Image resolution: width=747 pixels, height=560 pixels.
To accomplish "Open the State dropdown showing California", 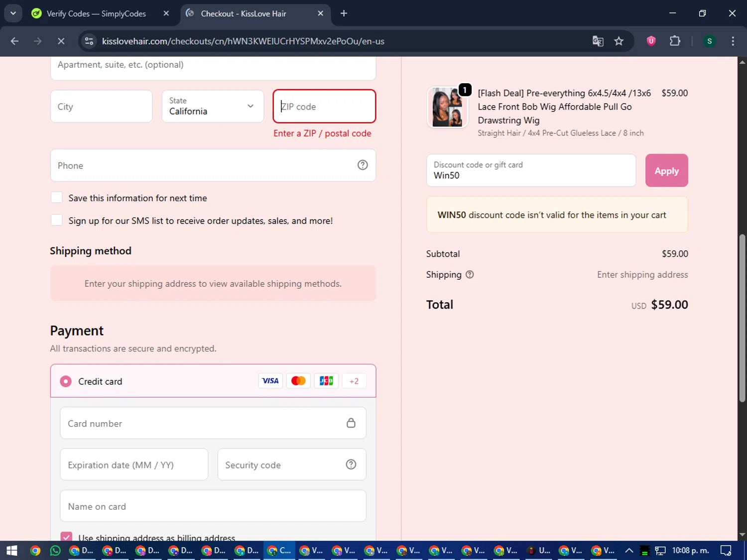I will pyautogui.click(x=213, y=106).
